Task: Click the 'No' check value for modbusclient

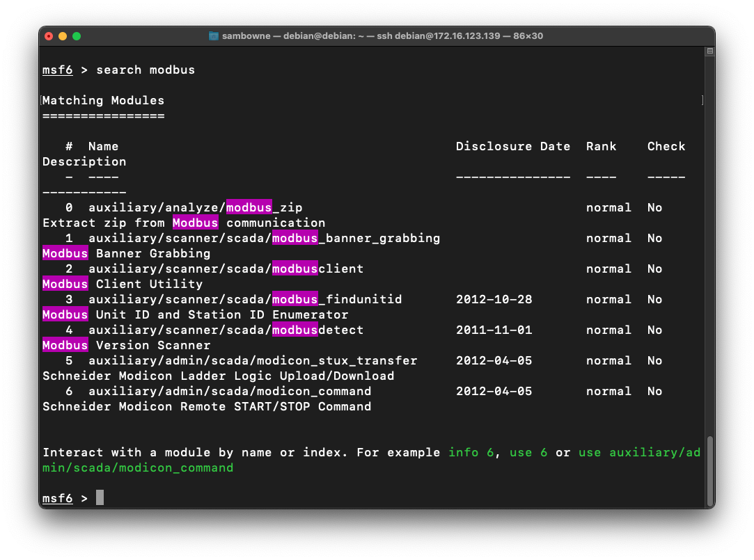Action: pyautogui.click(x=654, y=269)
